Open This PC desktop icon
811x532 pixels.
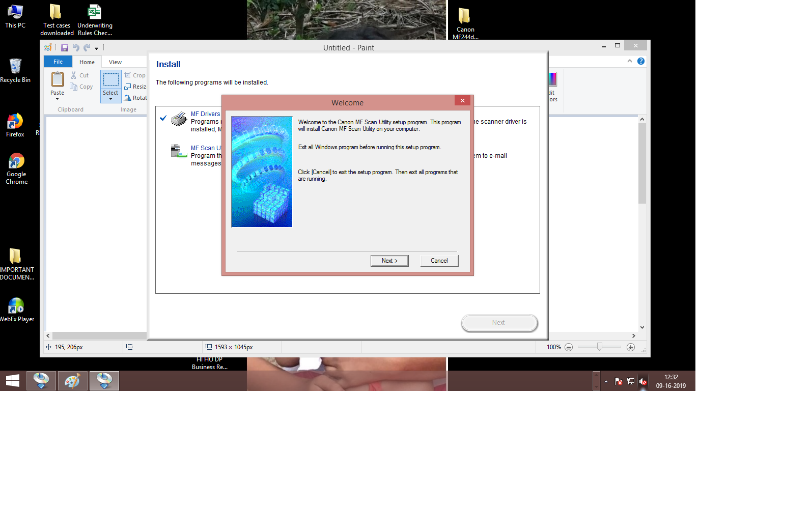click(15, 16)
